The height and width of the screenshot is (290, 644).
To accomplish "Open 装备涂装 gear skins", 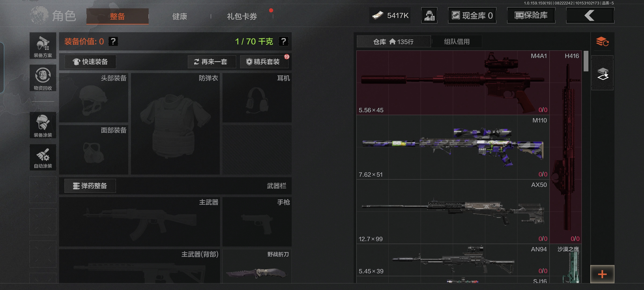I will pyautogui.click(x=43, y=125).
